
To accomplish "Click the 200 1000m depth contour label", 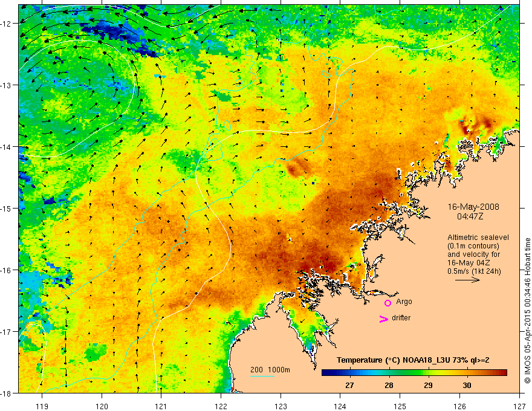I will point(270,370).
